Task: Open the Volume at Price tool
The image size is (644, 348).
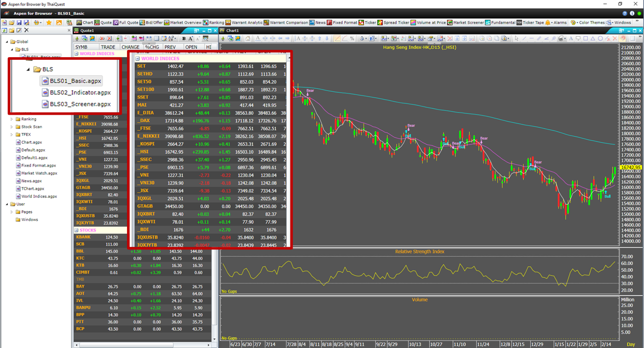Action: [429, 23]
